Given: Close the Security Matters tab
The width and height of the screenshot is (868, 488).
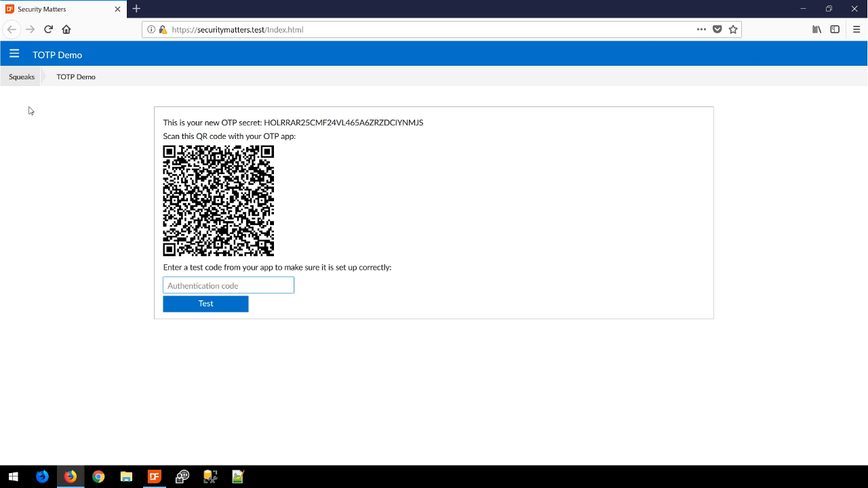Looking at the screenshot, I should tap(117, 9).
